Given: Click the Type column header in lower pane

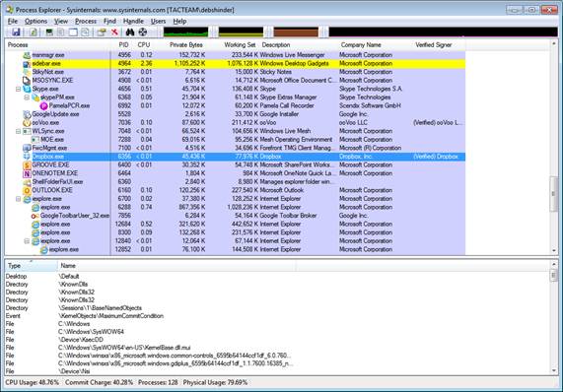Looking at the screenshot, I should tap(32, 266).
